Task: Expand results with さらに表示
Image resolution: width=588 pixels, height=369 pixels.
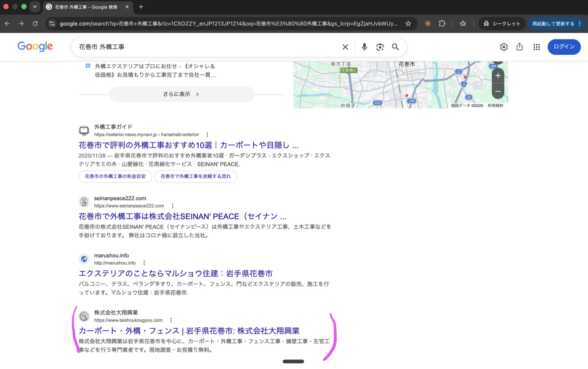Action: [182, 94]
